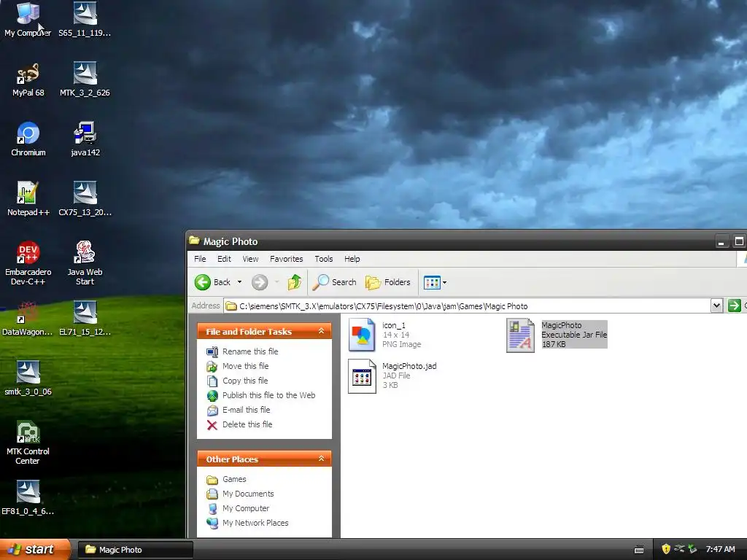Go Back in the Explorer toolbar
Image resolution: width=747 pixels, height=560 pixels.
pyautogui.click(x=213, y=282)
